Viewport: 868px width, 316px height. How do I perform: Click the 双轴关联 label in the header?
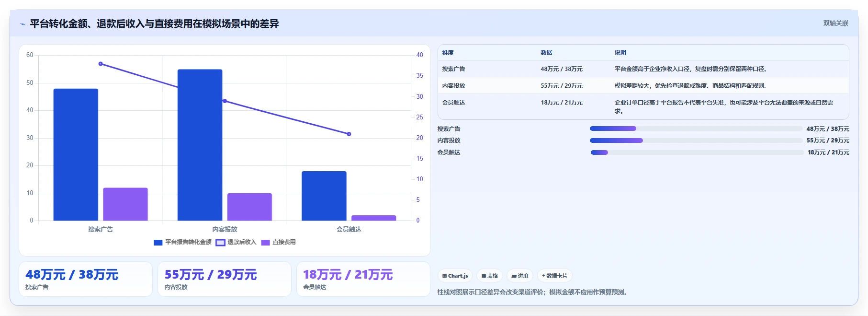[835, 23]
